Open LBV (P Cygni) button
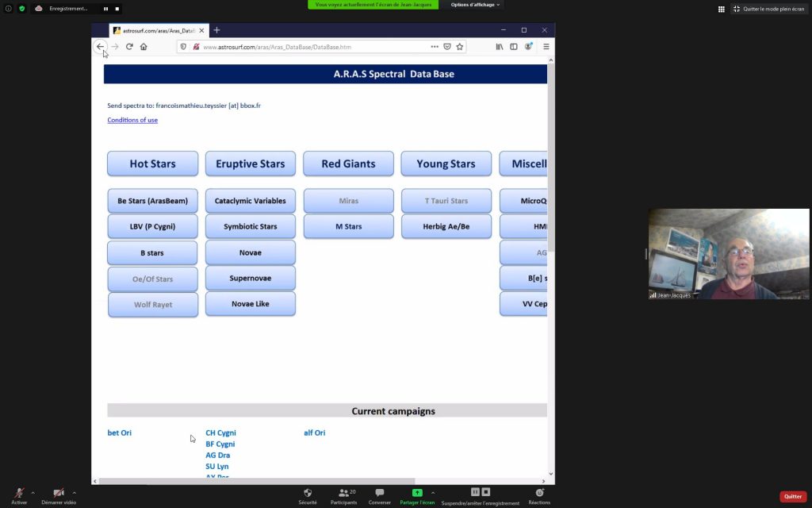The width and height of the screenshot is (812, 508). click(x=153, y=226)
